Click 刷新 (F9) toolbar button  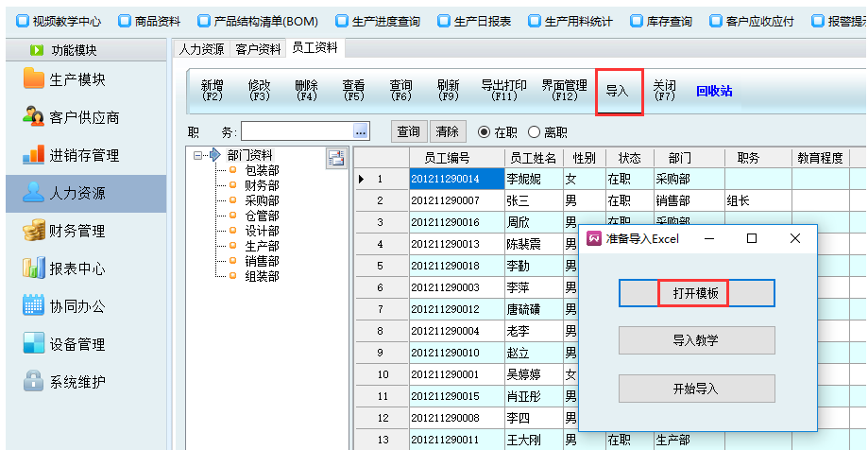click(x=448, y=91)
